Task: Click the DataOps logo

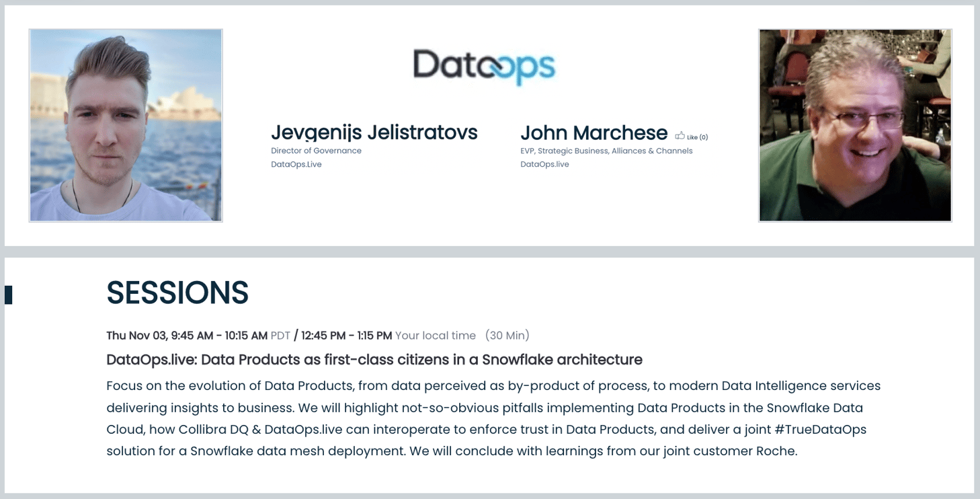Action: (x=484, y=66)
